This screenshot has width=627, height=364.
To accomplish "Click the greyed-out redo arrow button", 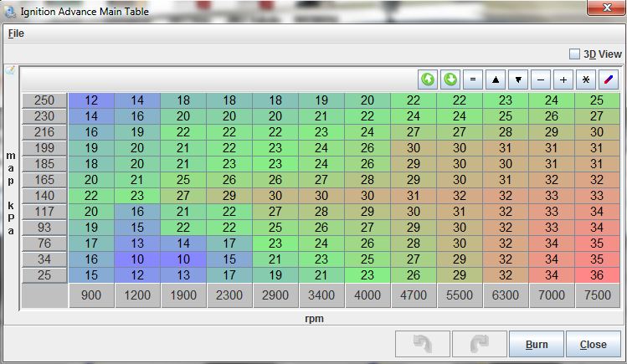I will coord(479,344).
